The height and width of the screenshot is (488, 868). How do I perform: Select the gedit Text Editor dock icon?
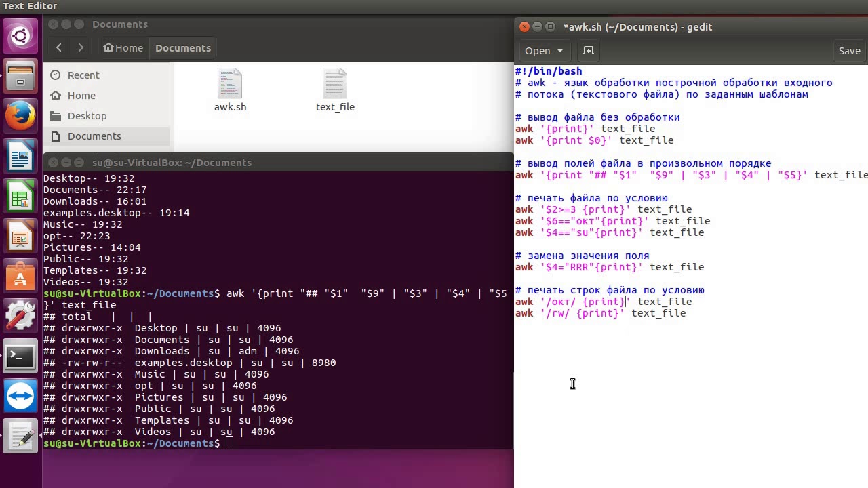coord(20,436)
